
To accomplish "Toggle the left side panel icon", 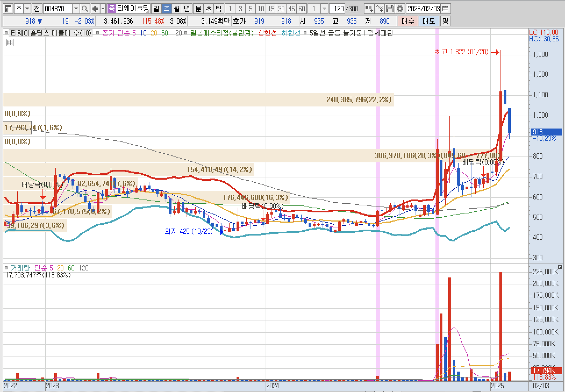I will [x=8, y=9].
